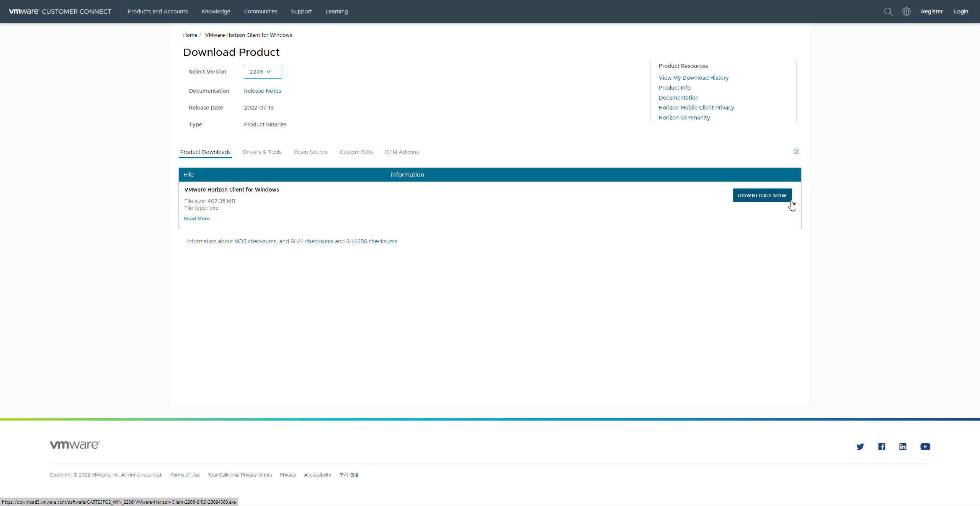Open VMware Facebook page icon
Screen dimensions: 980x506
click(x=882, y=447)
